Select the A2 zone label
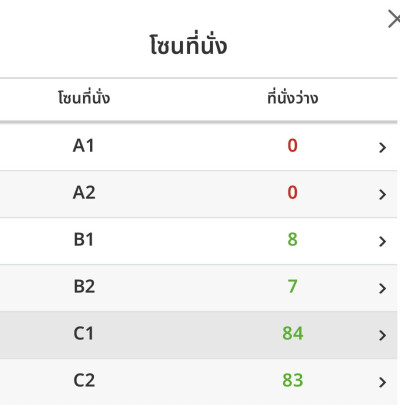Viewport: 400px width, 410px height. tap(84, 193)
